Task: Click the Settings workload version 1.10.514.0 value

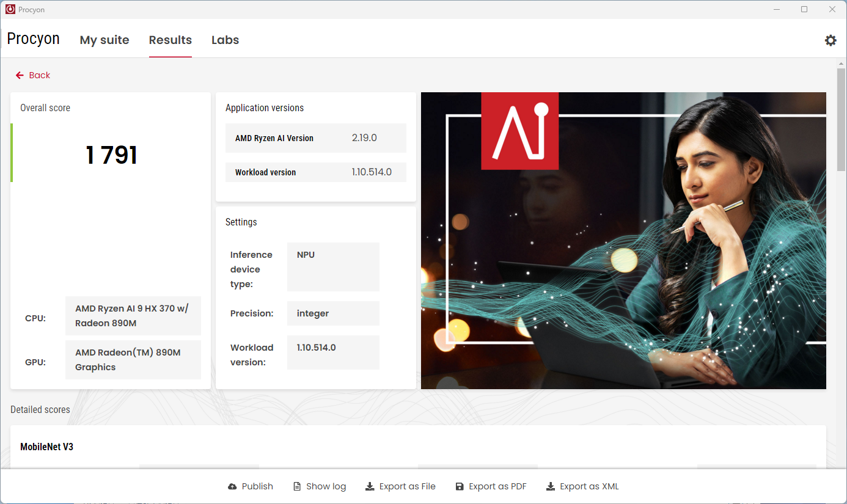Action: point(333,352)
